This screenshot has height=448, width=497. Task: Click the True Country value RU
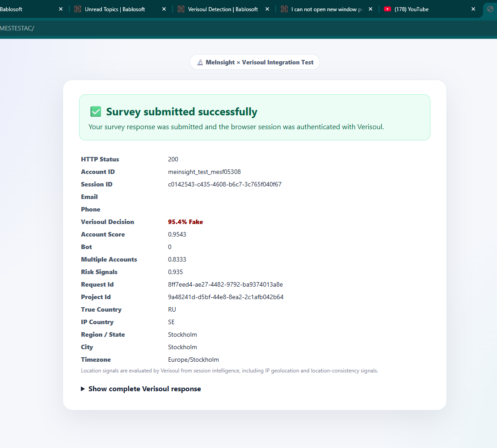pos(172,309)
